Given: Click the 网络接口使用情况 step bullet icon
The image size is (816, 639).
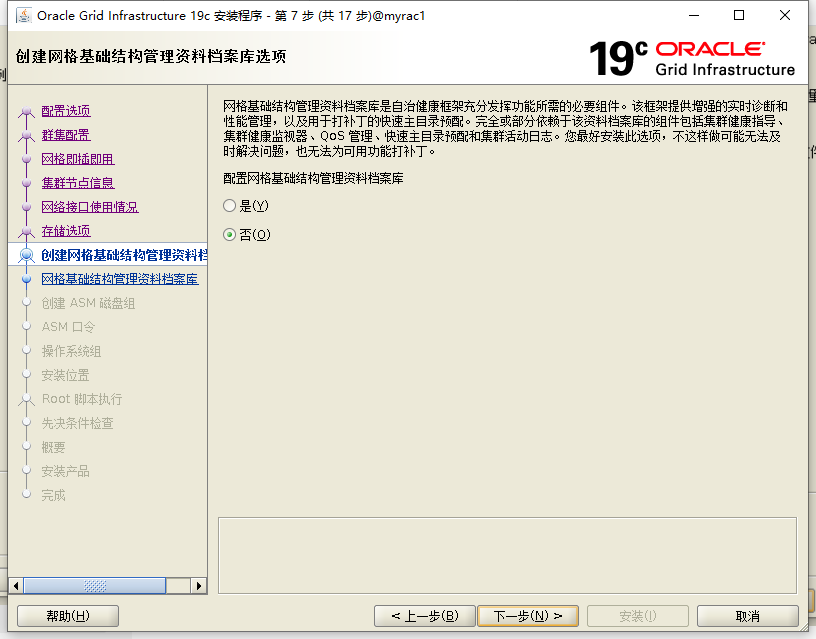Looking at the screenshot, I should 27,207.
